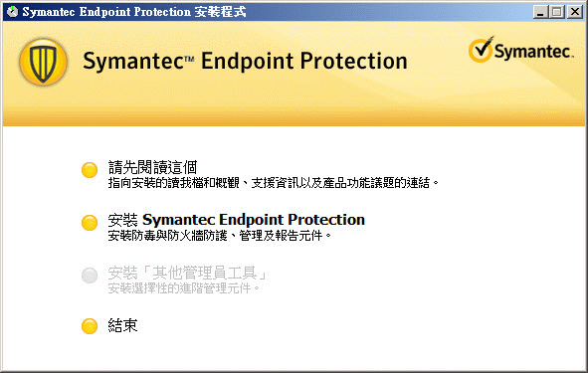Open the 請先閱讀這個 option

point(152,167)
